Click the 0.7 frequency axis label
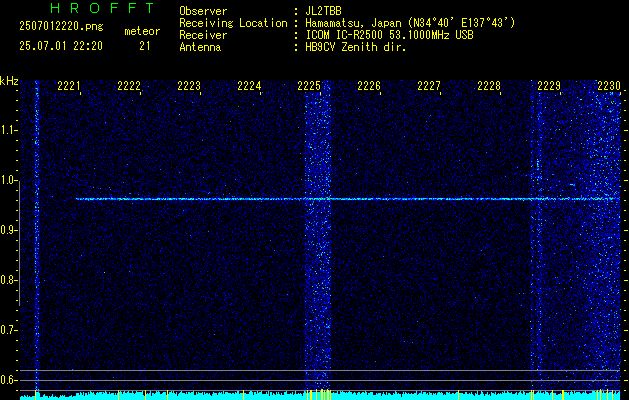Screen dimensions: 629x400 click(8, 330)
